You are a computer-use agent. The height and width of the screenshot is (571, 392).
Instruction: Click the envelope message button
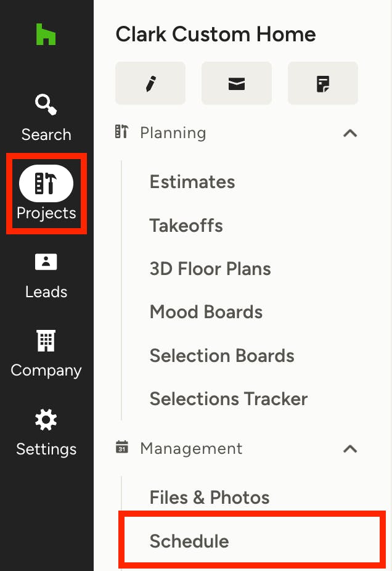[237, 83]
